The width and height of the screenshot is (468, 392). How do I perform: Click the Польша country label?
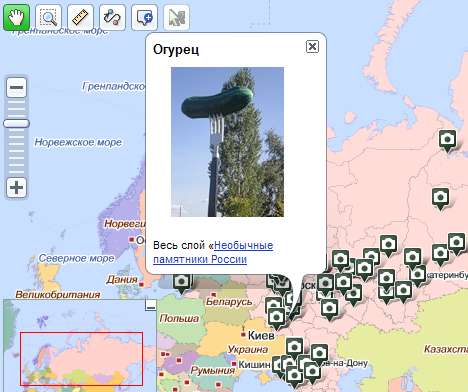179,318
